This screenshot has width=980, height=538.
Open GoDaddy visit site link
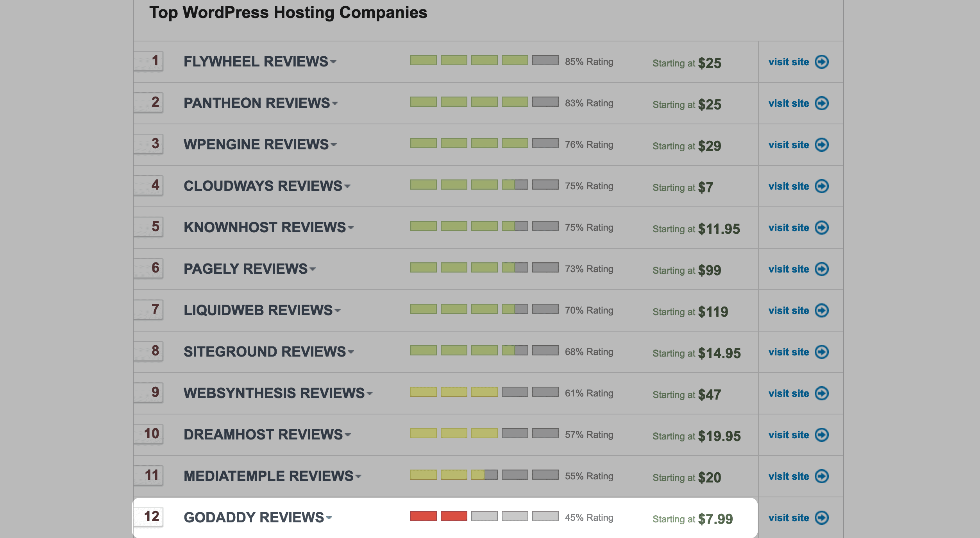pyautogui.click(x=789, y=518)
